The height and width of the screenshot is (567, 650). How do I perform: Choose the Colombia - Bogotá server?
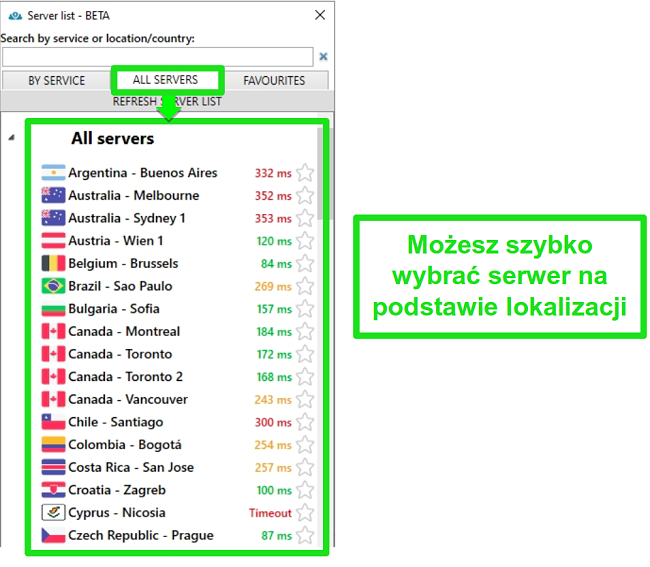(124, 445)
